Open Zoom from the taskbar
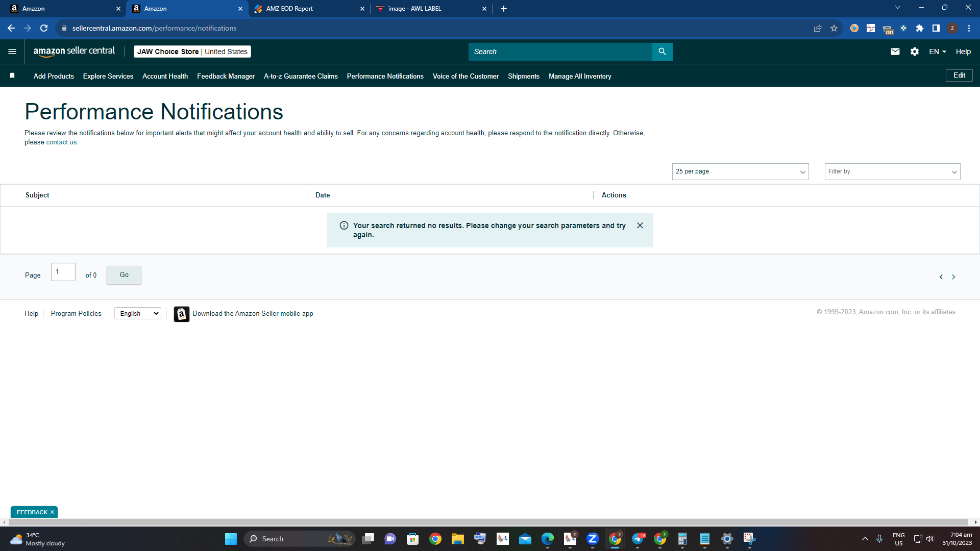This screenshot has height=551, width=980. 593,539
